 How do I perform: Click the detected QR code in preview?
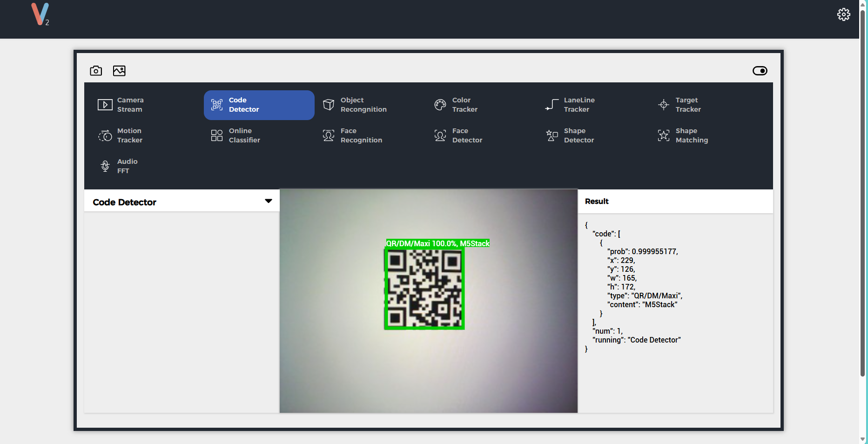(424, 289)
